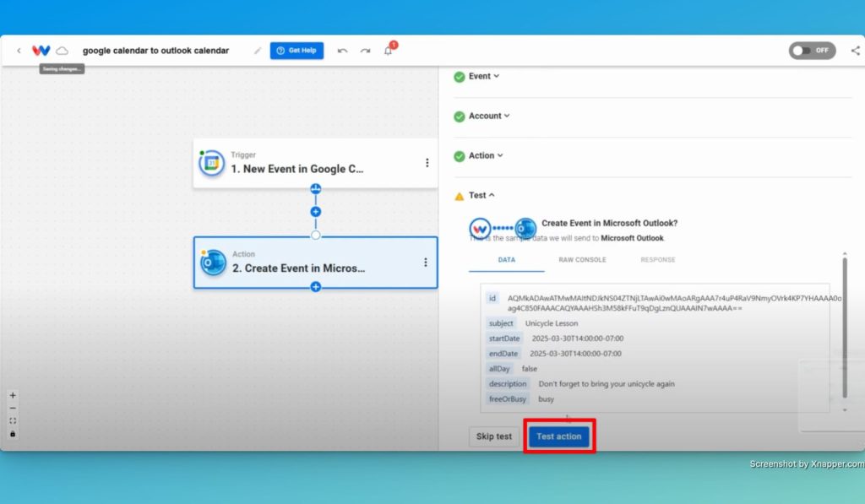Image resolution: width=865 pixels, height=504 pixels.
Task: Open the RESPONSE tab
Action: (657, 260)
